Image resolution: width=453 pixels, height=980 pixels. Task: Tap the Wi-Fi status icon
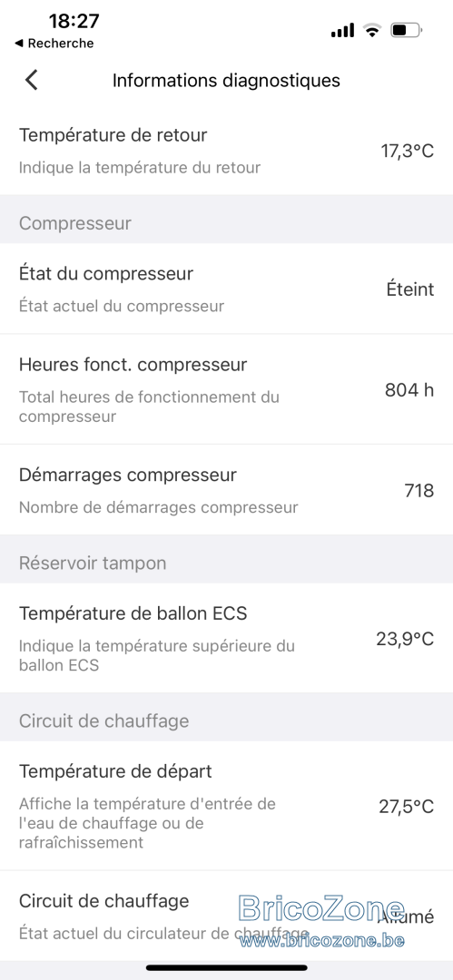click(x=373, y=29)
